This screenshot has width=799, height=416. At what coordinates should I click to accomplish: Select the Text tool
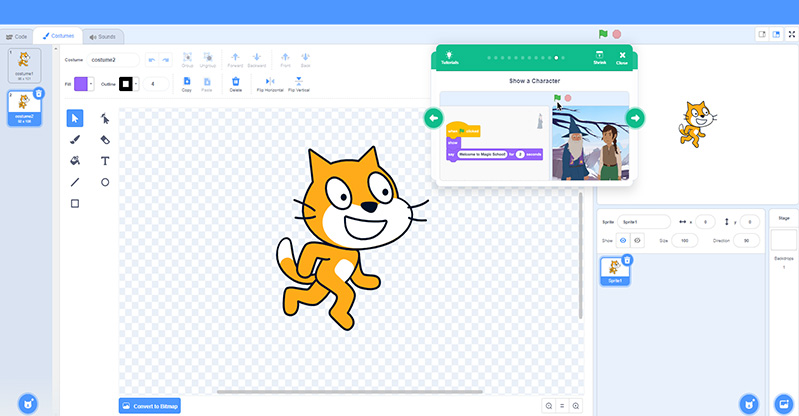click(105, 161)
